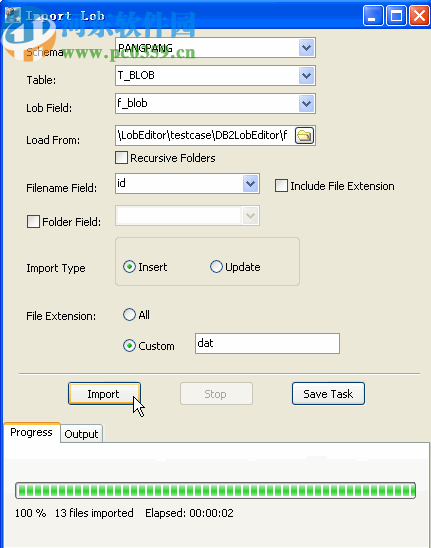Maximize the Import Lob window
The width and height of the screenshot is (431, 548).
[396, 16]
